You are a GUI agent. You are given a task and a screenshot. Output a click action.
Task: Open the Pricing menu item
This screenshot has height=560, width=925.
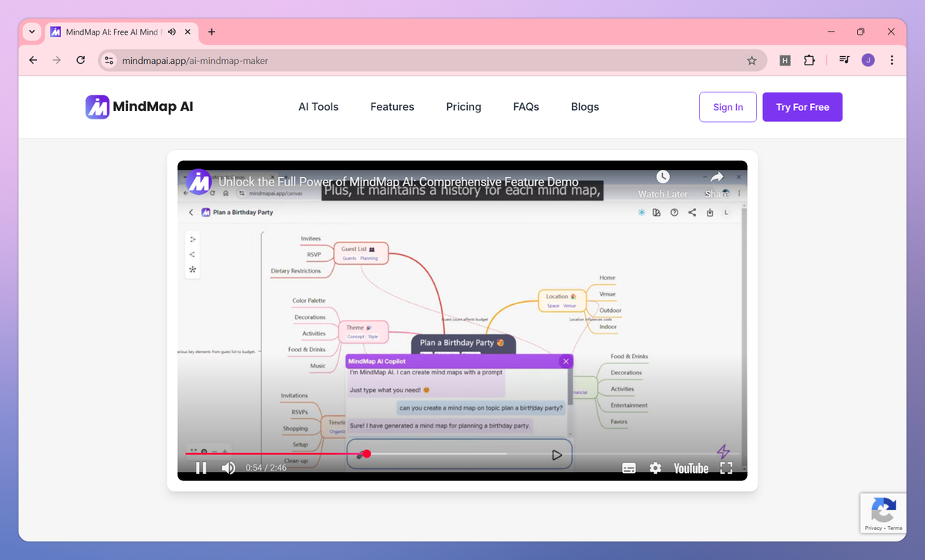point(463,106)
